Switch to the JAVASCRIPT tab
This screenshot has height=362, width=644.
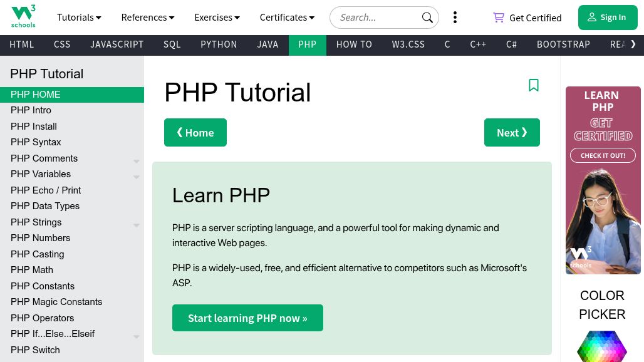pyautogui.click(x=117, y=44)
